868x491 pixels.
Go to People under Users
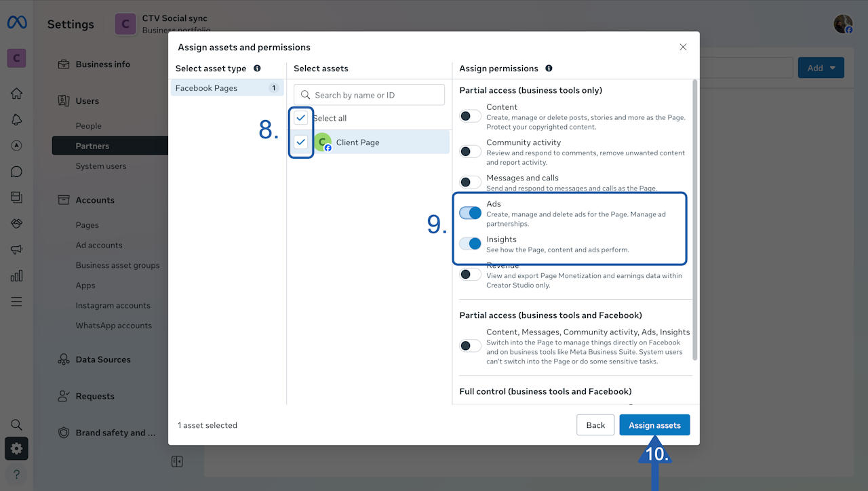point(89,126)
